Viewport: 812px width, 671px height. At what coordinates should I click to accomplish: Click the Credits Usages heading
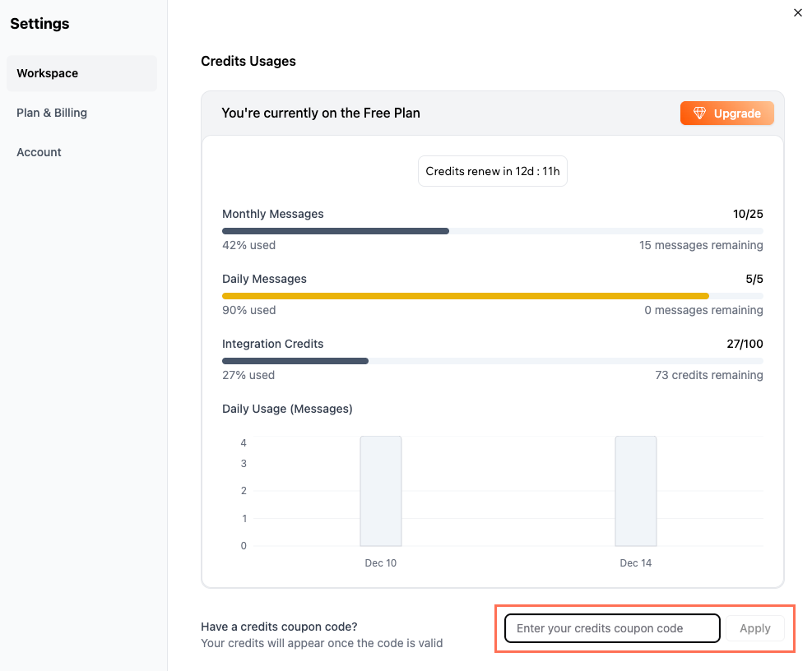(248, 61)
